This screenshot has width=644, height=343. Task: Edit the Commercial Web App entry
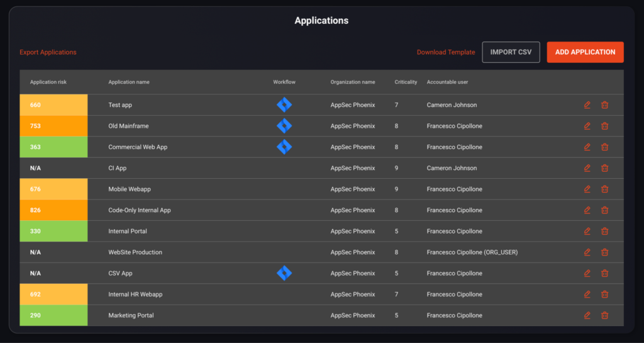587,147
